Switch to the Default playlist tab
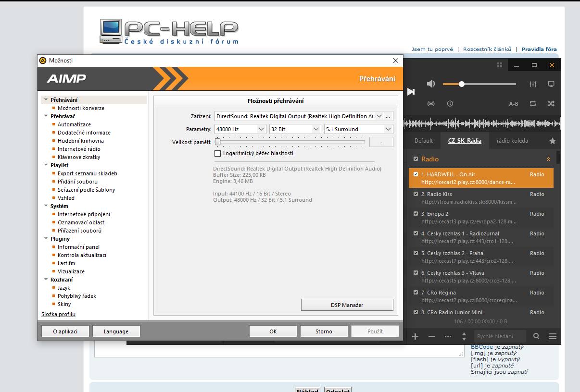The image size is (580, 392). pos(424,141)
